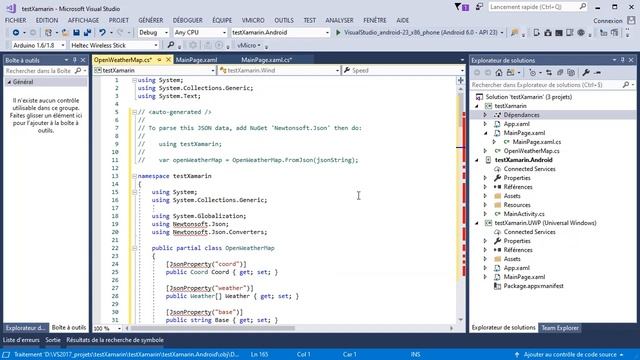Screen dimensions: 640x360
Task: Switch to the Team Explorer tab
Action: pyautogui.click(x=560, y=328)
